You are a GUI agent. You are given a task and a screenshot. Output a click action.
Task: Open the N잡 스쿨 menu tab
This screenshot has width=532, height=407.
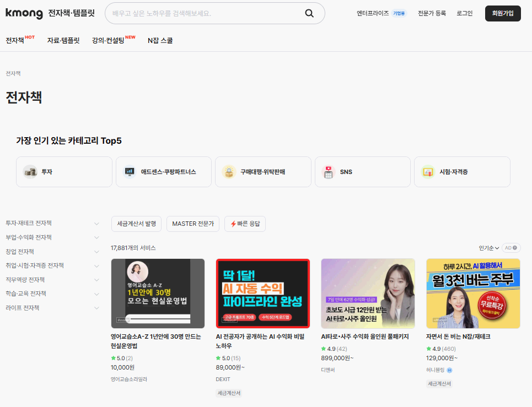pyautogui.click(x=160, y=40)
